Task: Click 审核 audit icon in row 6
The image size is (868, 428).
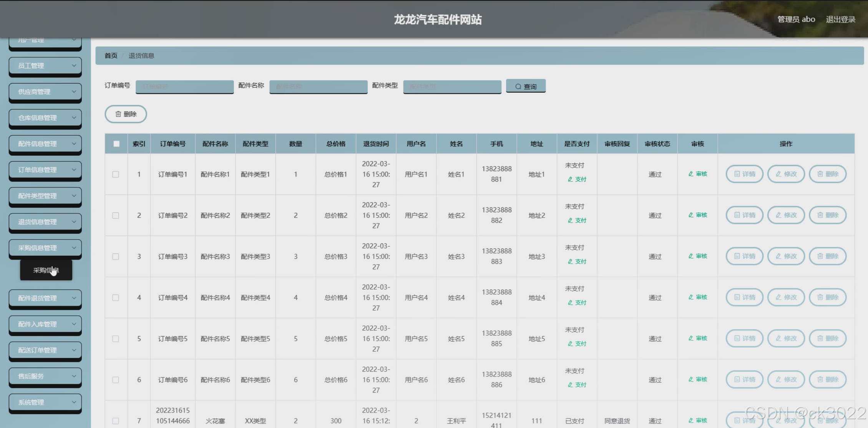Action: click(x=697, y=380)
